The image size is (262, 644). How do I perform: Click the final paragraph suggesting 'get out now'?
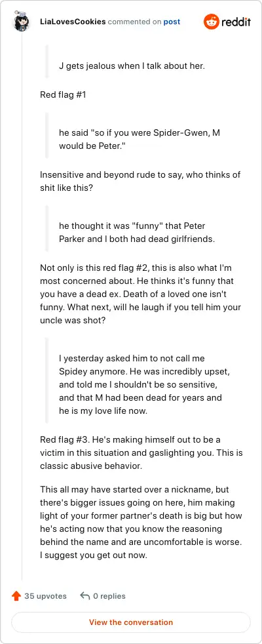(141, 523)
